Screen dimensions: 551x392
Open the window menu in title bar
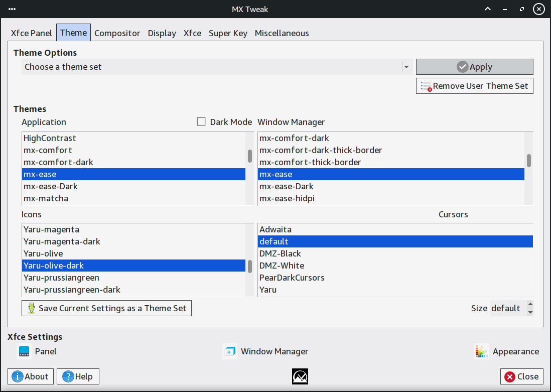click(x=12, y=9)
